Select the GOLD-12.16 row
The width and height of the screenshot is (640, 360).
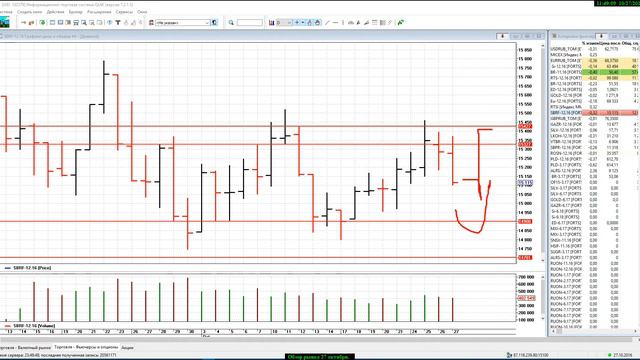594,95
